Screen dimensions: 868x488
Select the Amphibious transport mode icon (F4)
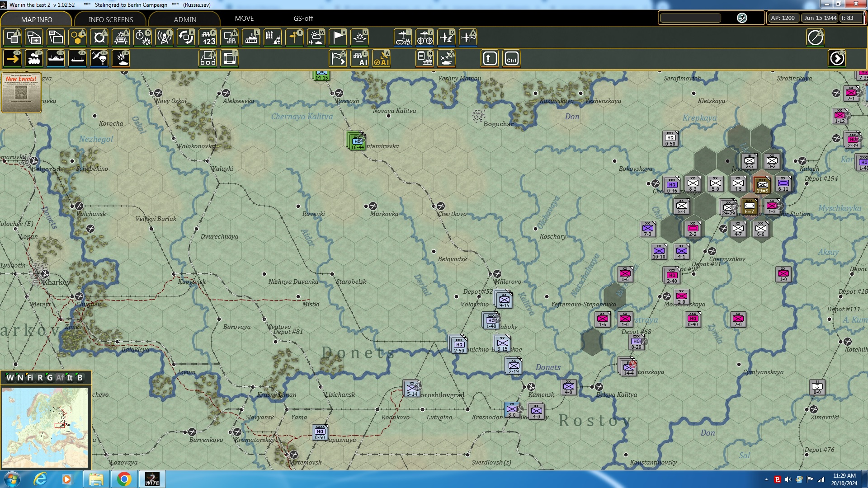[77, 59]
